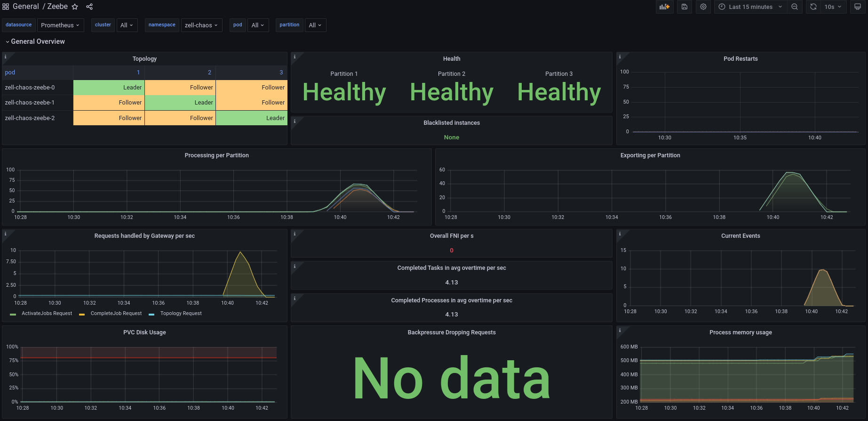Click the Blacklisted instances None value

click(x=452, y=138)
